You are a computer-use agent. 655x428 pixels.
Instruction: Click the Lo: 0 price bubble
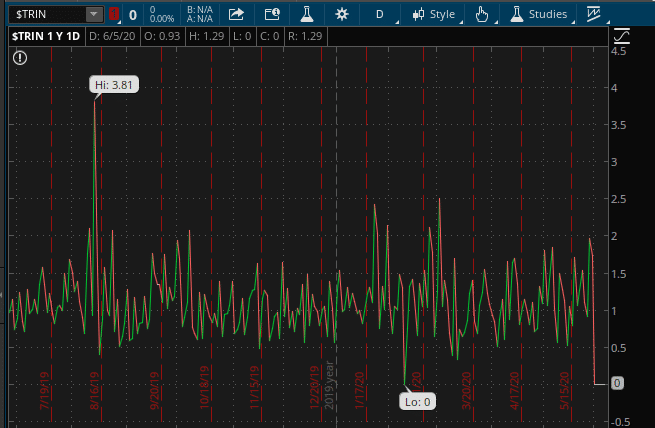(x=417, y=402)
